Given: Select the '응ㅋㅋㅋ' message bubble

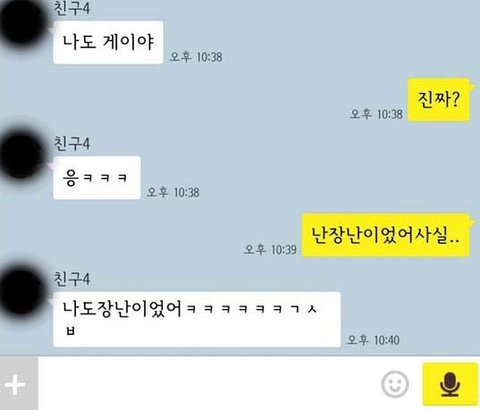Looking at the screenshot, I should point(97,178).
